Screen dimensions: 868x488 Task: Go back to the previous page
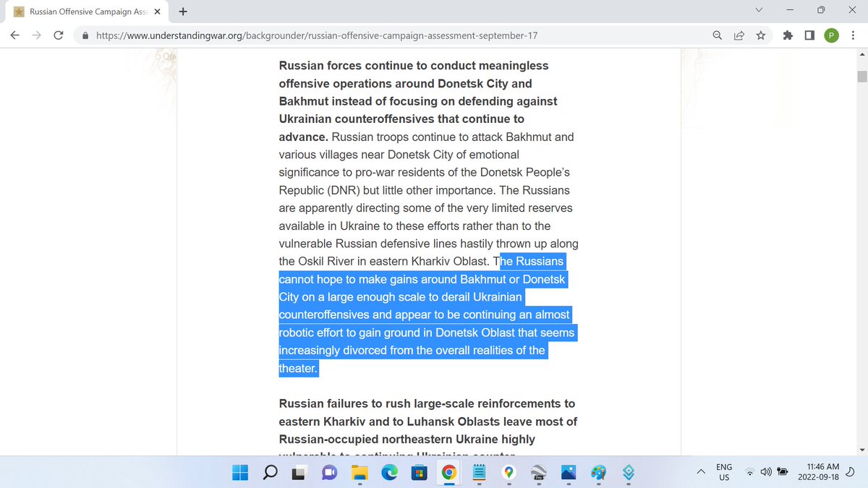click(15, 35)
